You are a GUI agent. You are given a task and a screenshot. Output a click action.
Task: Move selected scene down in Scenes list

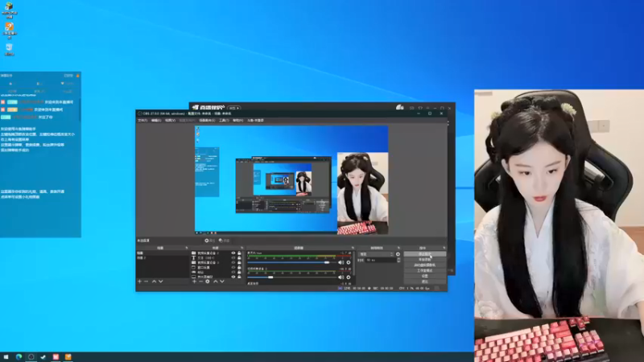[x=160, y=282]
